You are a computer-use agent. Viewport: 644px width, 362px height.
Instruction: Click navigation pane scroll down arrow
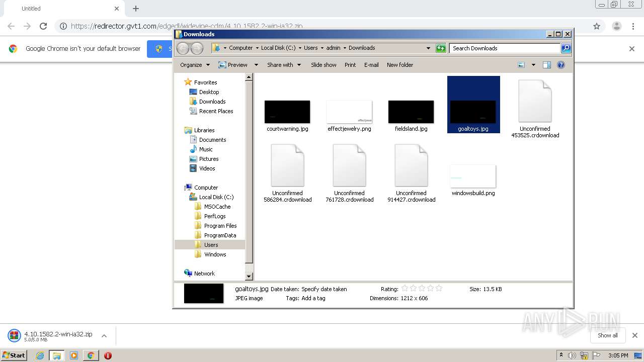[x=249, y=276]
